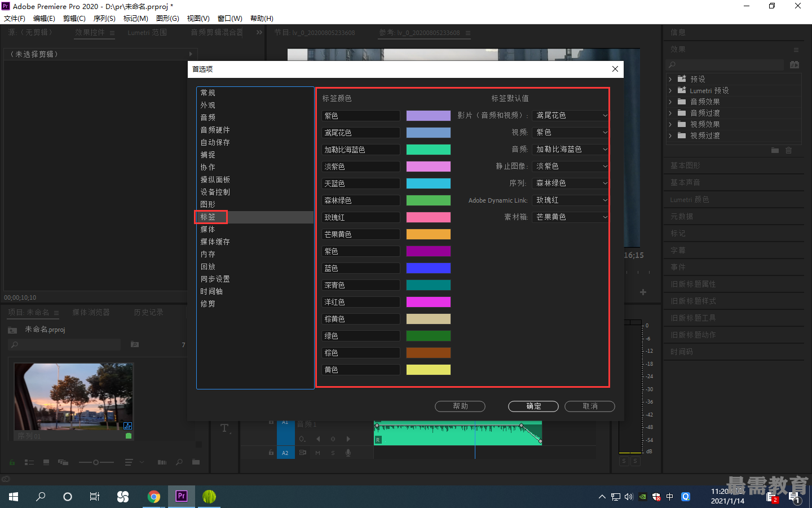The width and height of the screenshot is (812, 508).
Task: Open 音频 default label dropdown
Action: pyautogui.click(x=570, y=149)
